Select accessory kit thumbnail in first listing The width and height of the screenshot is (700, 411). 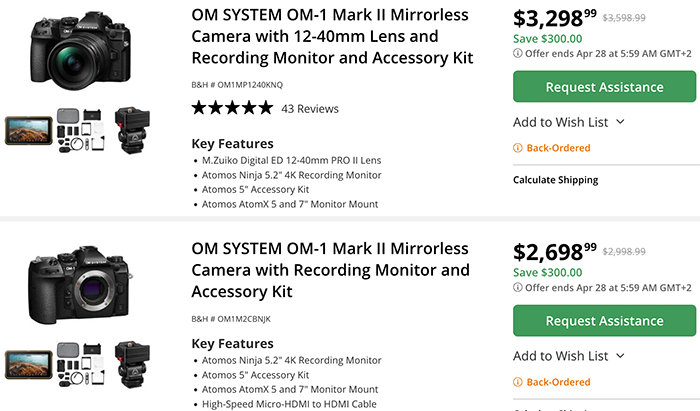click(x=79, y=130)
